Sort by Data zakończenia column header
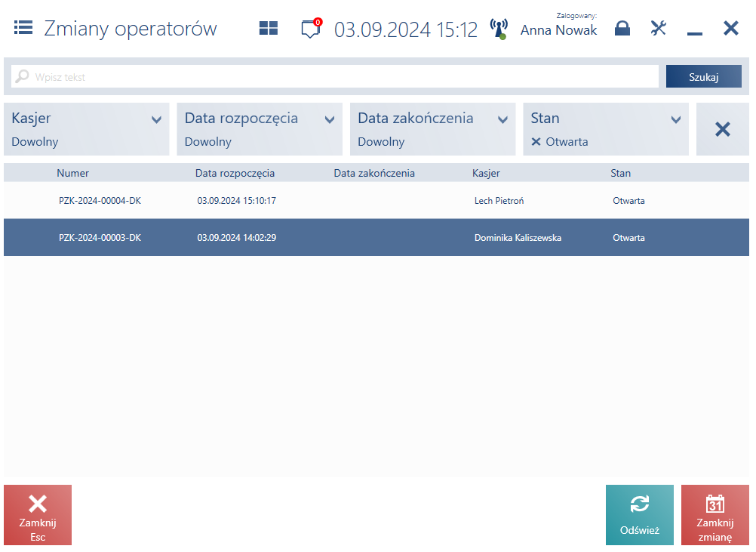 [374, 173]
